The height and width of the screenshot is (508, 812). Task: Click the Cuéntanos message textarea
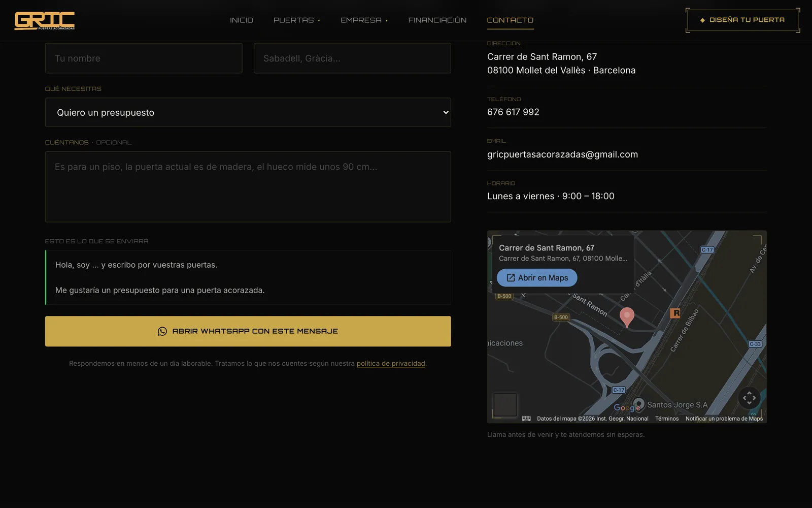click(248, 187)
